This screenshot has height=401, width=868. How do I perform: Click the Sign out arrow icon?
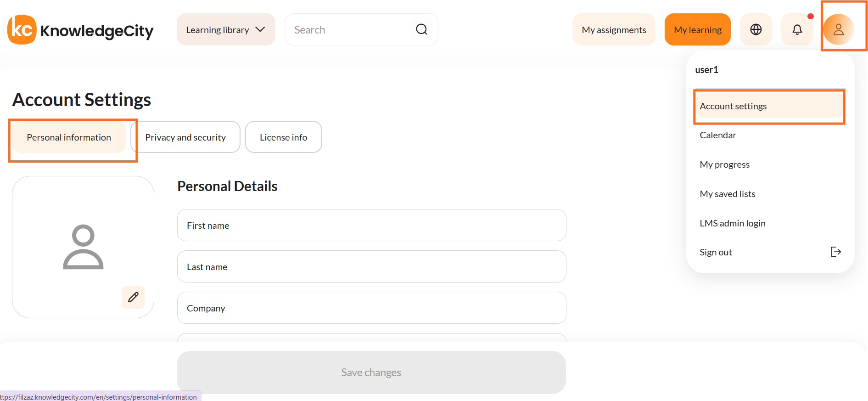coord(836,252)
